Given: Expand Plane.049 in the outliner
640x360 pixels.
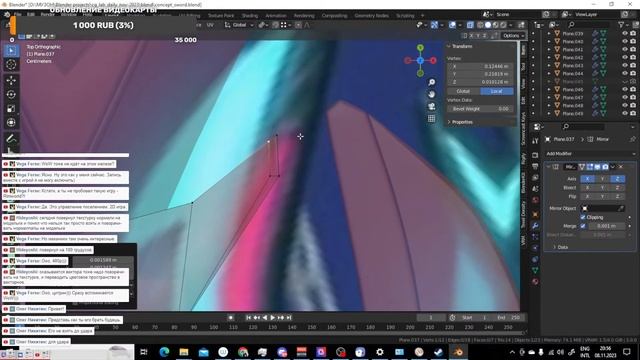Looking at the screenshot, I should click(x=549, y=113).
